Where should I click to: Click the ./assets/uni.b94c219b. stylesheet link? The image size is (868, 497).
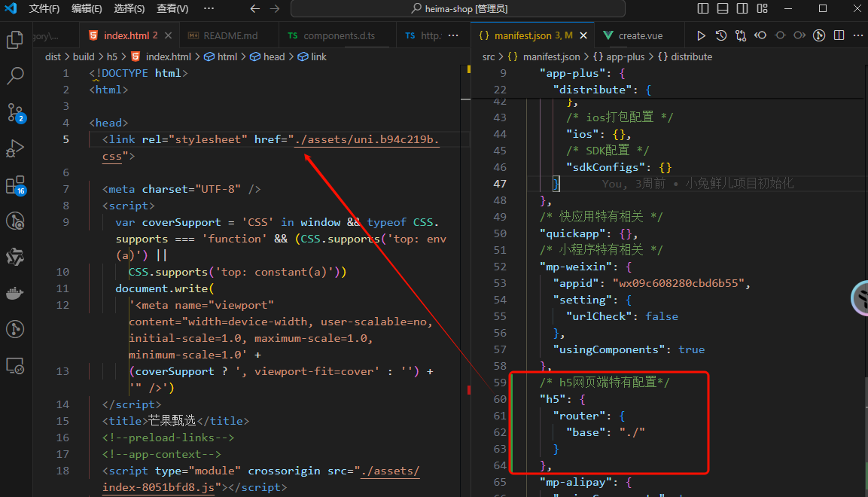click(x=367, y=139)
